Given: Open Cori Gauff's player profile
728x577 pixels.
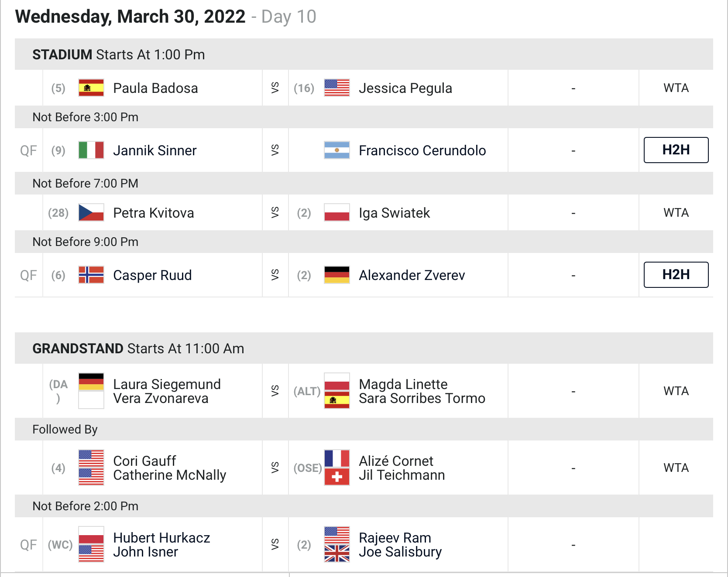Looking at the screenshot, I should point(144,461).
